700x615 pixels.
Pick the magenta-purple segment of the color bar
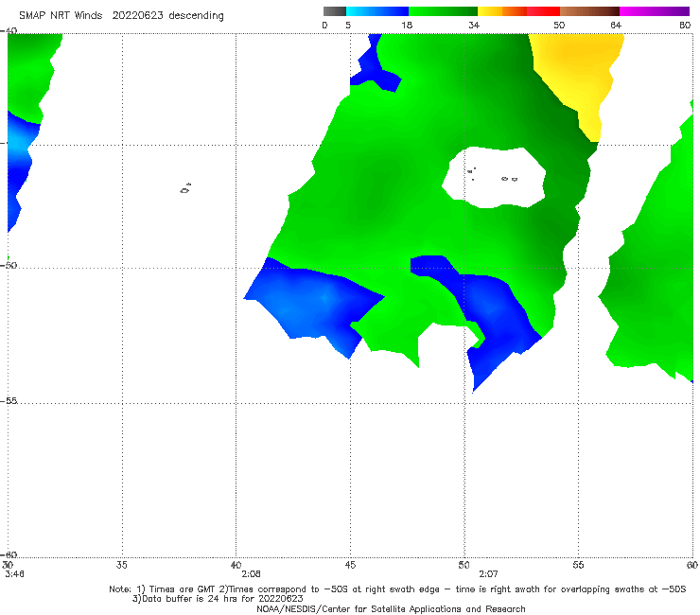click(655, 11)
